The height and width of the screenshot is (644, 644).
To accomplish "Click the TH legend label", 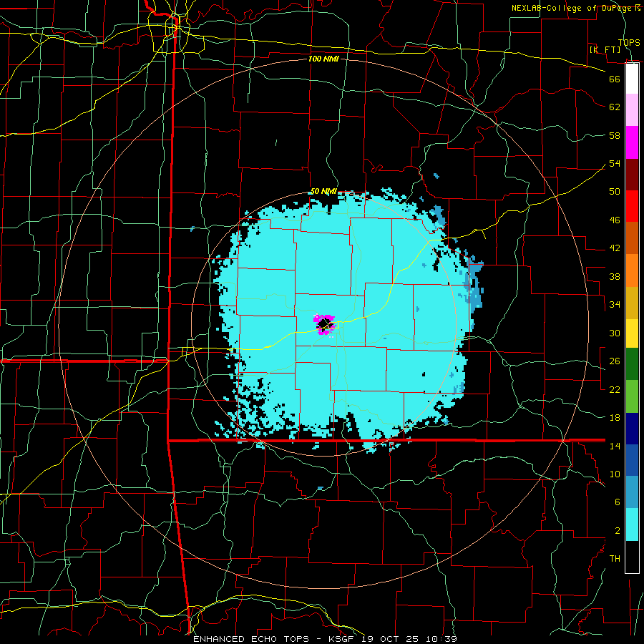I will click(615, 559).
